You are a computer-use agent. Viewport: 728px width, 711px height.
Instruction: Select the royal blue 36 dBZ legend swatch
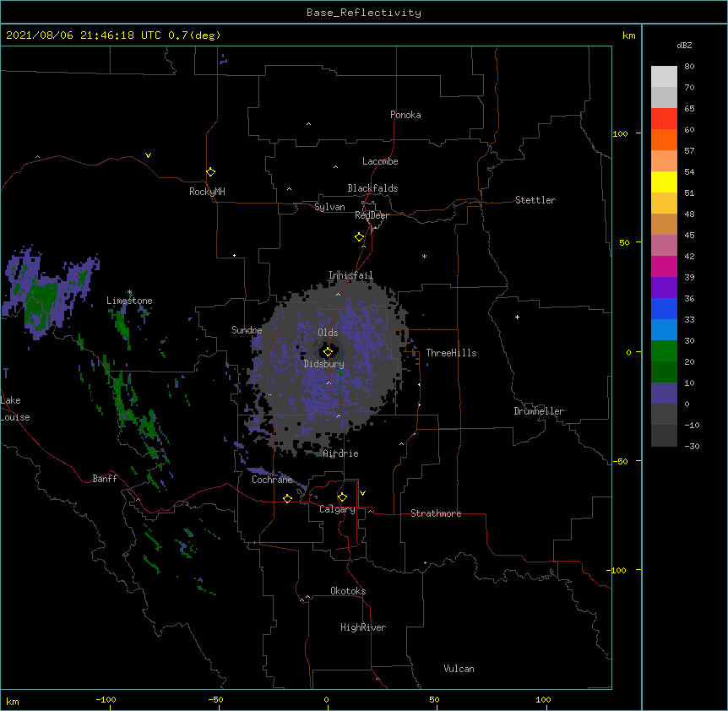[x=664, y=308]
